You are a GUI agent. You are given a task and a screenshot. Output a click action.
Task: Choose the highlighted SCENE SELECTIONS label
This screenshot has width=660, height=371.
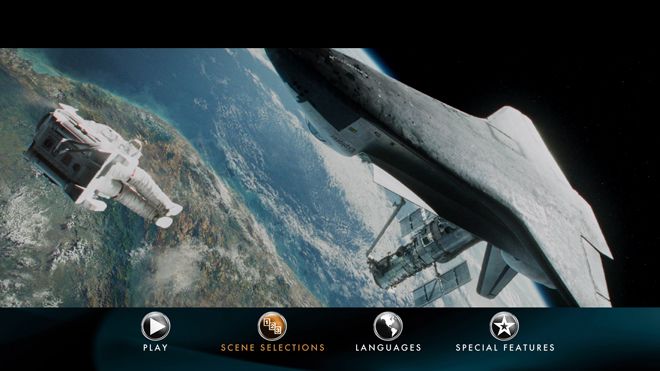[273, 348]
